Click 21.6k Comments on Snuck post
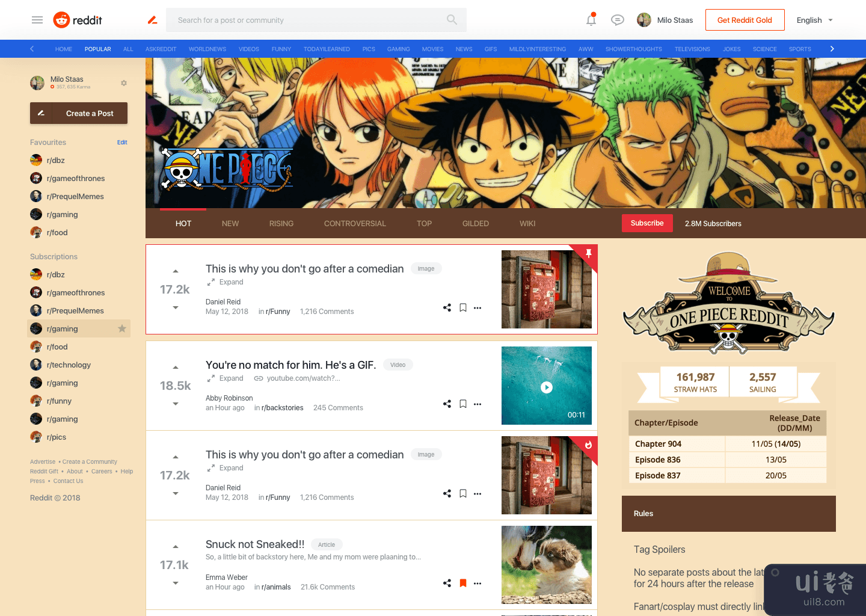 328,587
